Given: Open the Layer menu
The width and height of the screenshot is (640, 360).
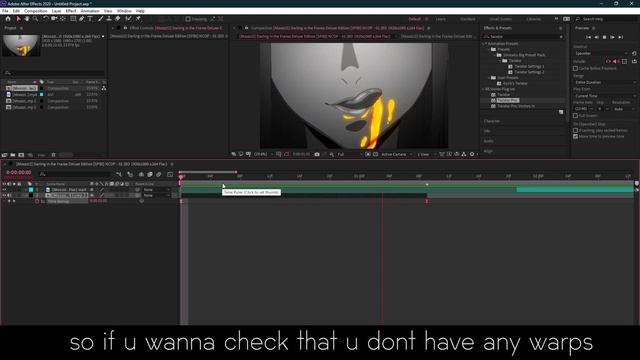Looking at the screenshot, I should coord(56,11).
